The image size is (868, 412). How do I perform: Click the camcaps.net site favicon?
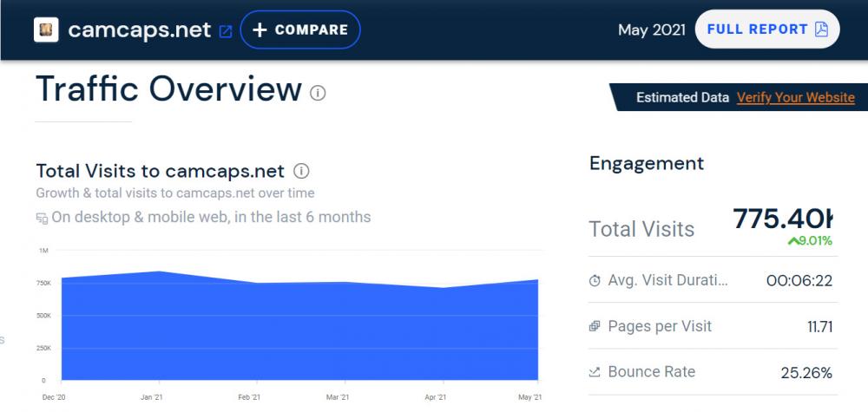pos(46,29)
